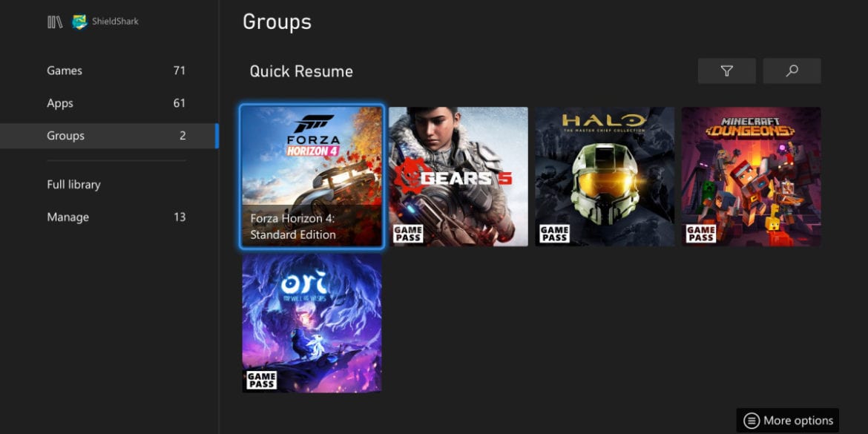This screenshot has width=868, height=434.
Task: Click the More options menu icon
Action: click(x=752, y=421)
